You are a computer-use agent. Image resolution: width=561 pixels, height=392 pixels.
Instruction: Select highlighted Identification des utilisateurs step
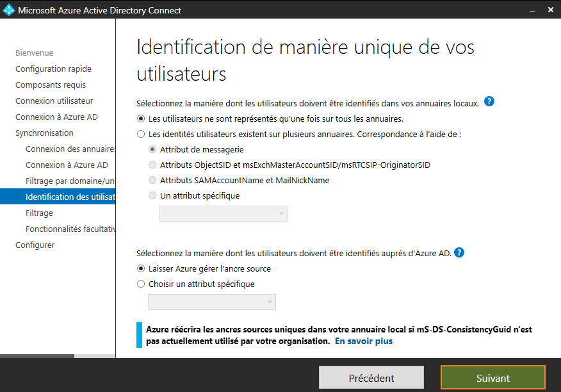pos(58,197)
